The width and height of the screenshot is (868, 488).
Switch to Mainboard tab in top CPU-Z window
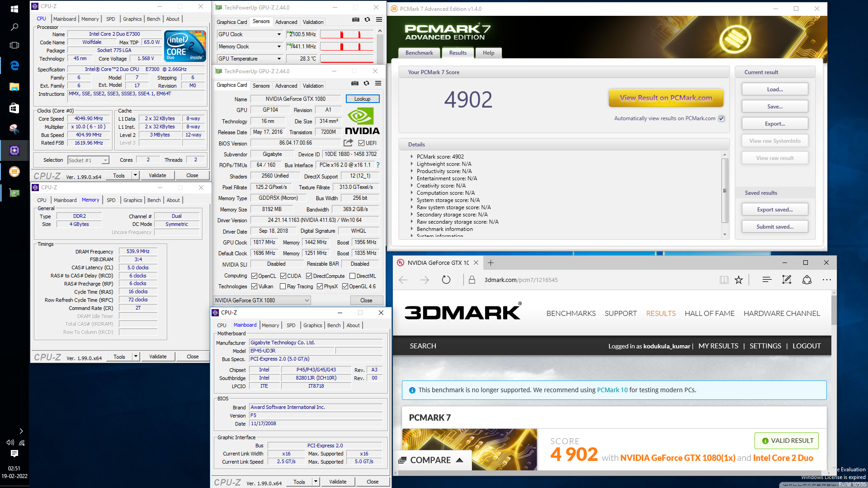(x=65, y=19)
